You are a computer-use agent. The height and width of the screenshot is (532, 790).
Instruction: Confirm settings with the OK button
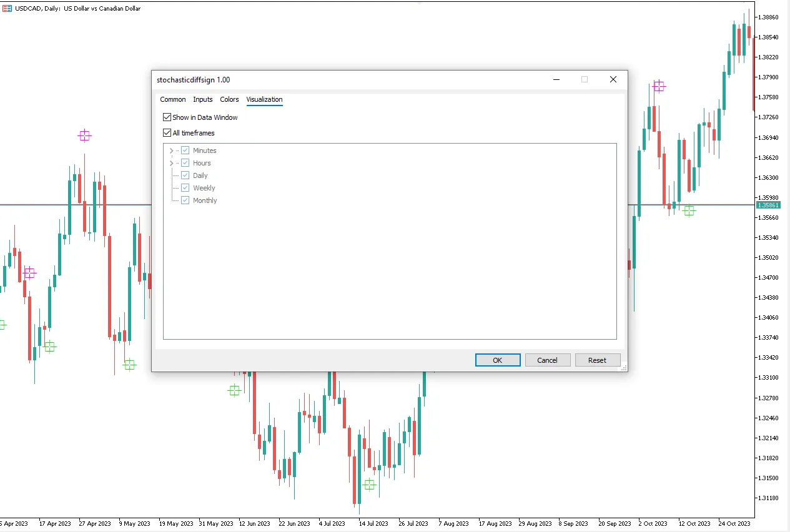click(498, 360)
